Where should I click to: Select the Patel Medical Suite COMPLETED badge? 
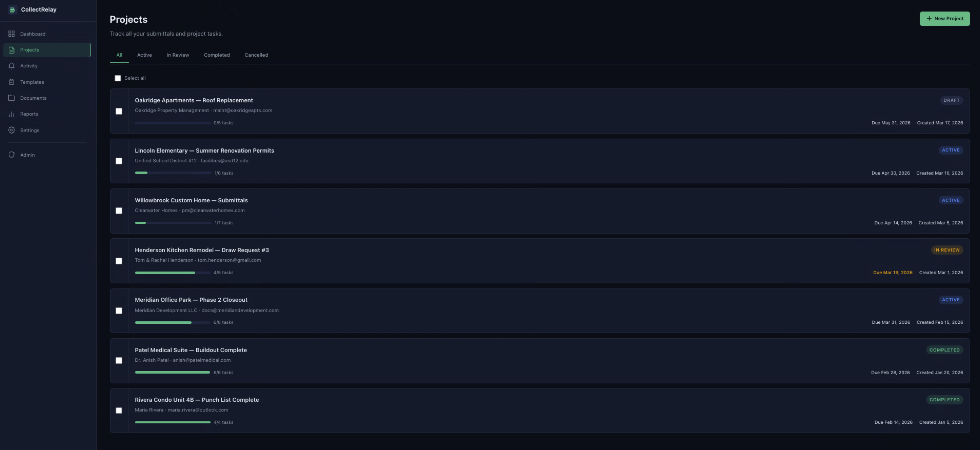[x=945, y=350]
